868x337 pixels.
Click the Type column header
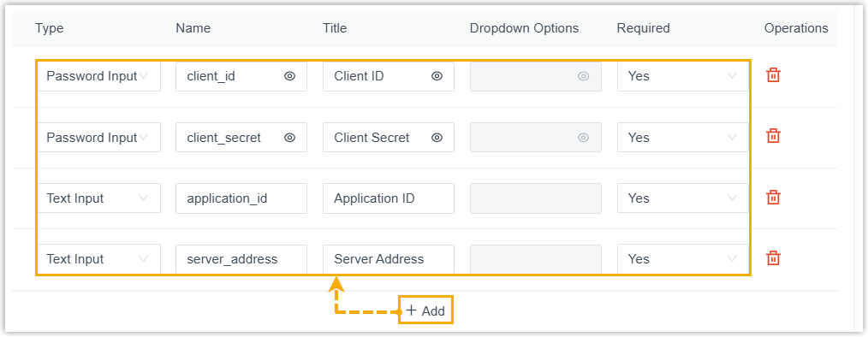point(50,28)
